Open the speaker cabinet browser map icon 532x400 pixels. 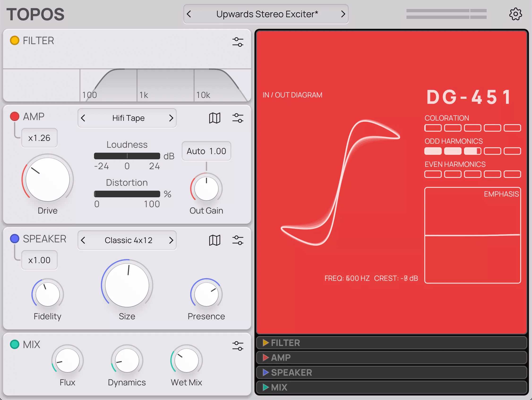point(215,240)
